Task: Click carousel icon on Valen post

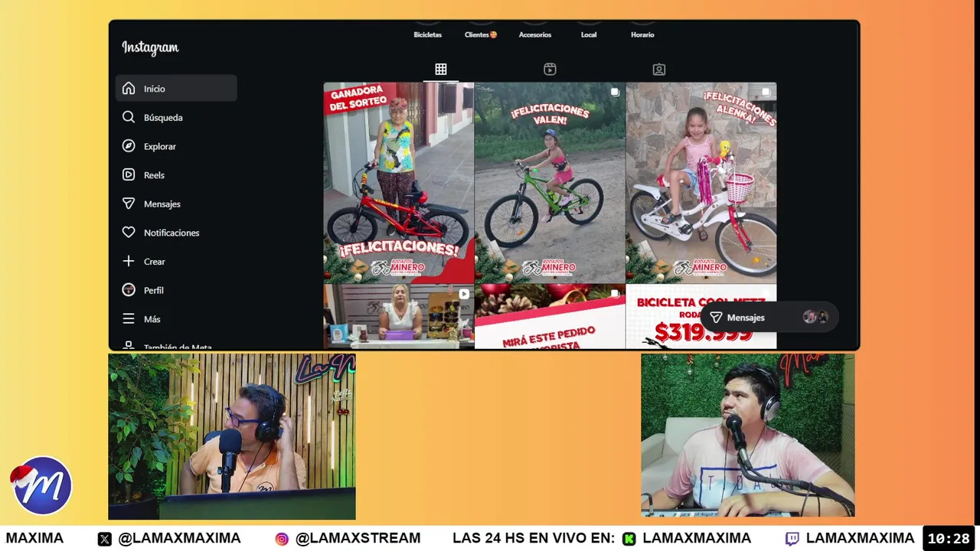Action: click(615, 93)
